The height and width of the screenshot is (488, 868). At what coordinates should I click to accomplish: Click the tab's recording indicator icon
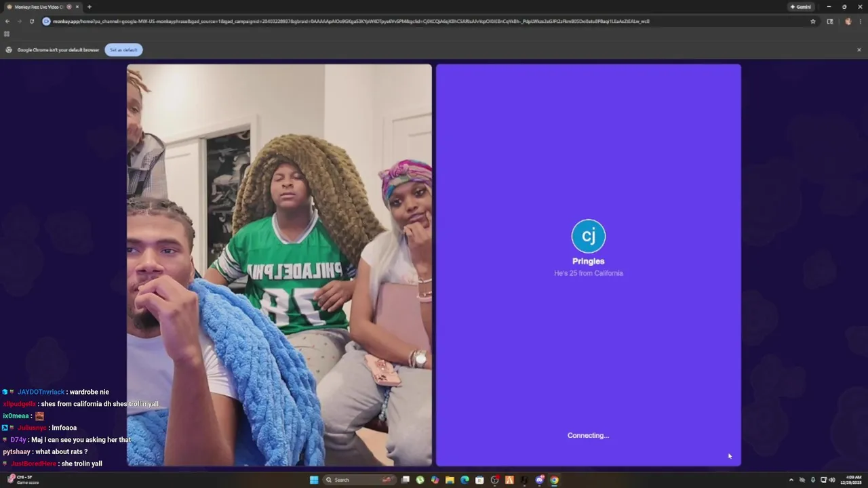pyautogui.click(x=69, y=7)
